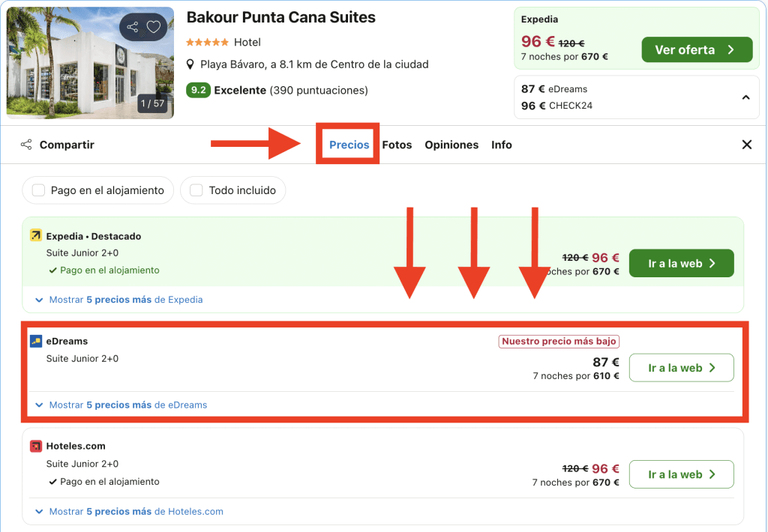Collapse the eDreams and CHECK24 price list
768x532 pixels.
point(745,97)
